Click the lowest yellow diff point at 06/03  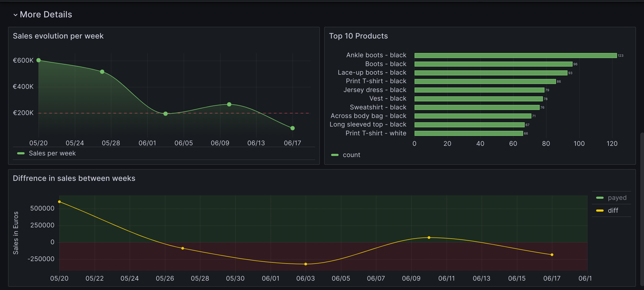(306, 264)
